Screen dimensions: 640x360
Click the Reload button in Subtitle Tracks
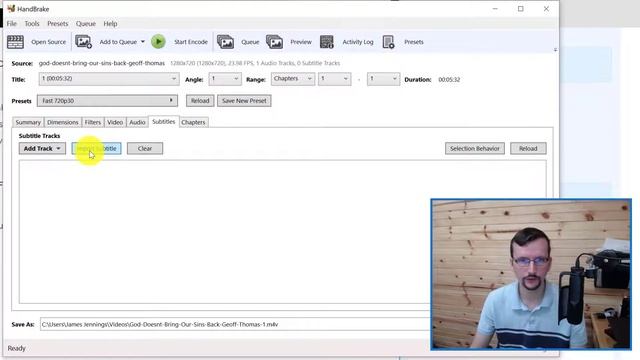point(528,149)
